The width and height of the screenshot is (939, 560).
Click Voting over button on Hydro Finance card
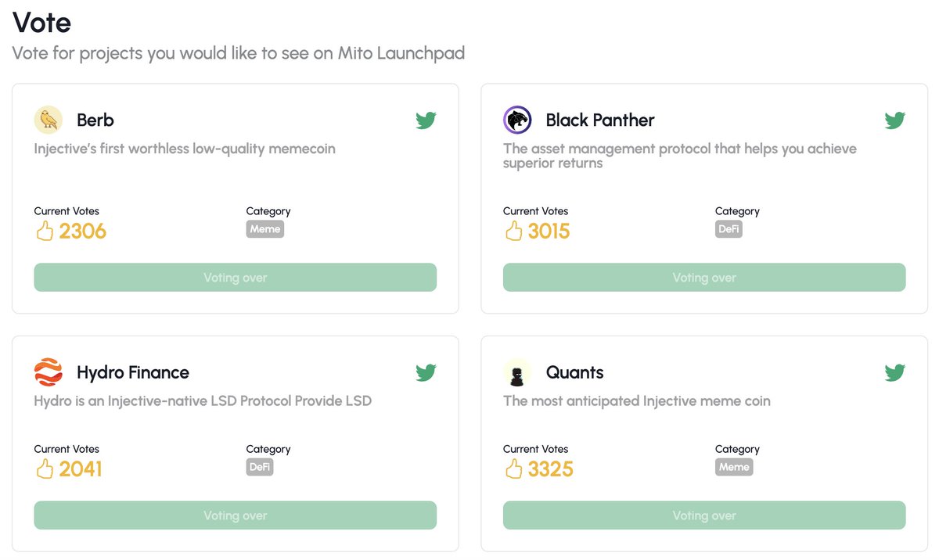236,515
